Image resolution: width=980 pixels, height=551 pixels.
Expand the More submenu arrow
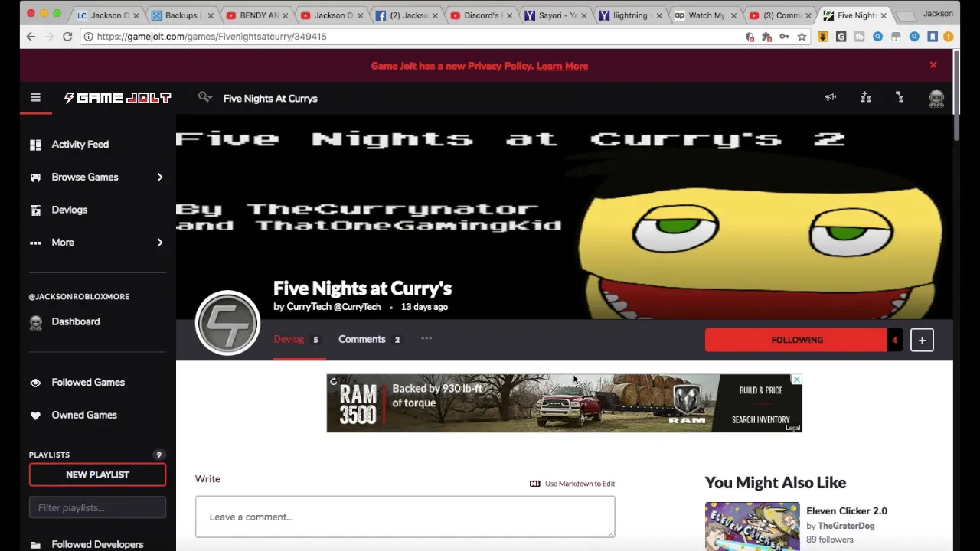[159, 243]
